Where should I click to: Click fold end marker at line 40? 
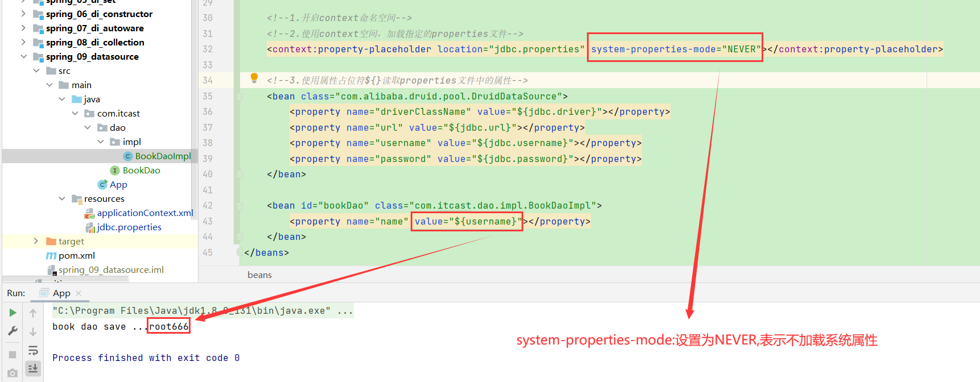[239, 174]
